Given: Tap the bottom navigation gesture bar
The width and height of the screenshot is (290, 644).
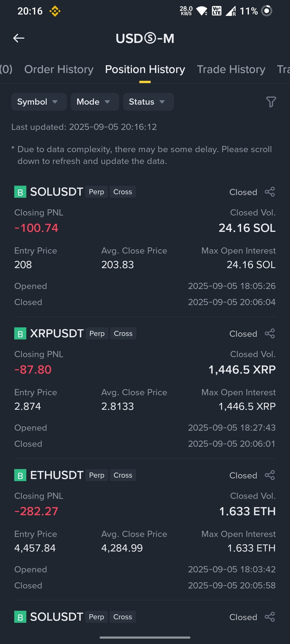Looking at the screenshot, I should pyautogui.click(x=145, y=637).
